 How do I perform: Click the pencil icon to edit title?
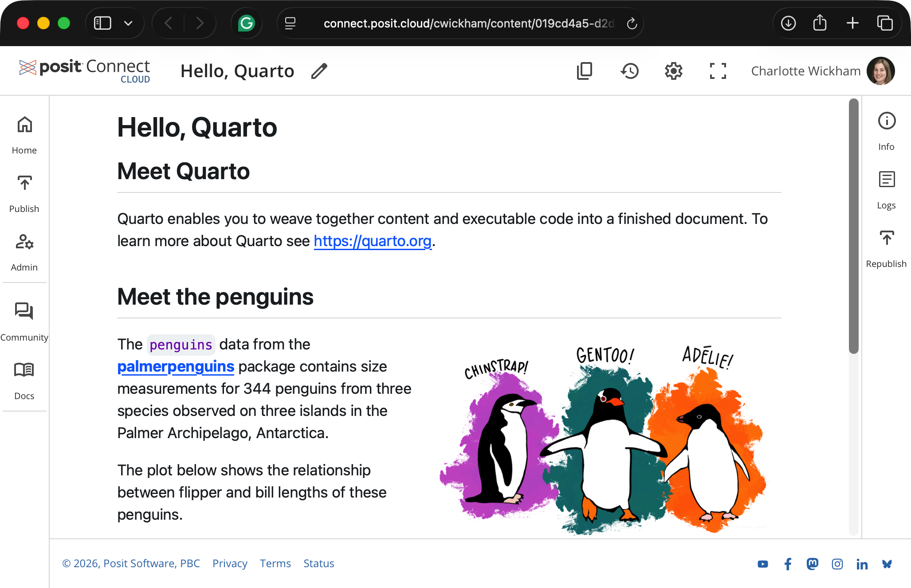point(319,71)
